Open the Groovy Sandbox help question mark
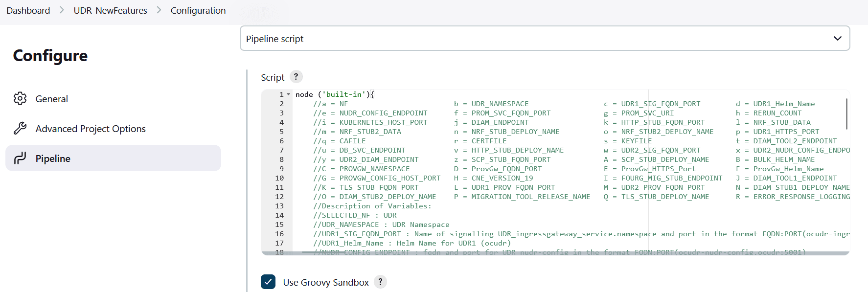The width and height of the screenshot is (868, 292). 380,282
